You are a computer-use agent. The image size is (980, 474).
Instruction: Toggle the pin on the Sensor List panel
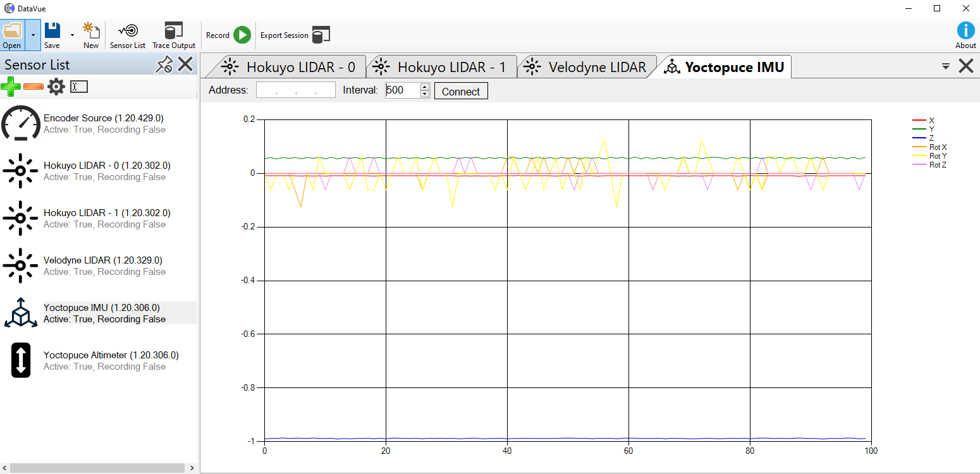coord(164,64)
